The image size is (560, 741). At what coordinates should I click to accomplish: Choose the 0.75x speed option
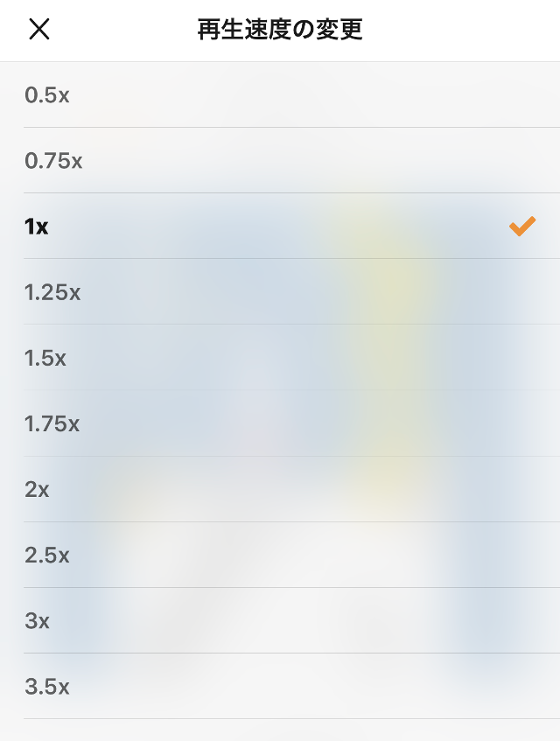[53, 161]
